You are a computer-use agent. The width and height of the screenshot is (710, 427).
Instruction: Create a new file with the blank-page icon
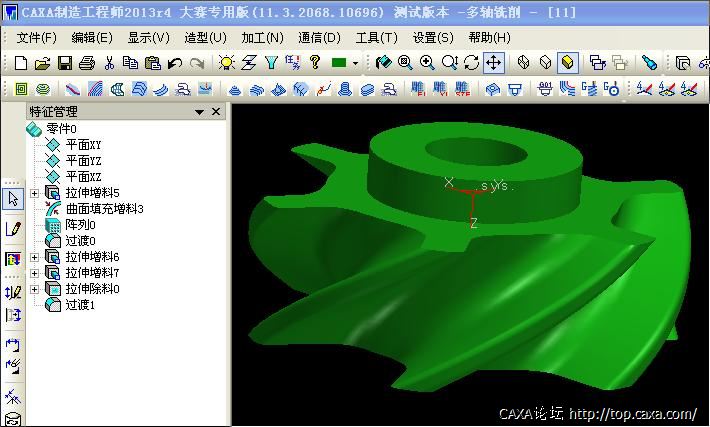(20, 62)
